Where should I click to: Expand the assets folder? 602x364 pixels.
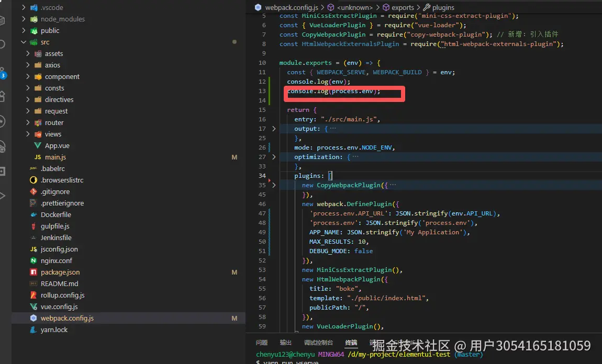[x=28, y=53]
